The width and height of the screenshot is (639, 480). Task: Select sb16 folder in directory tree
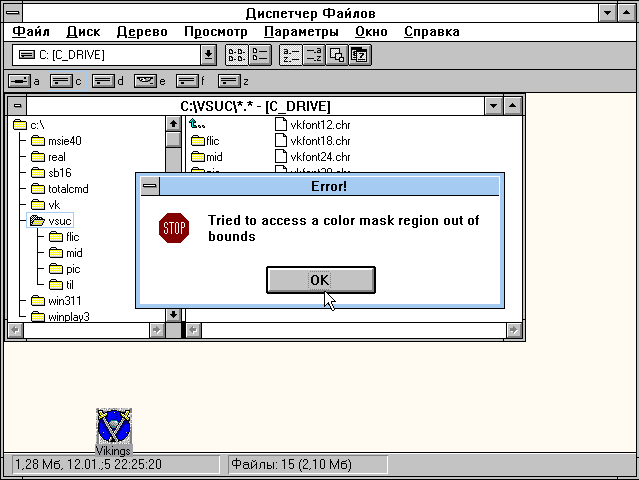pos(51,173)
